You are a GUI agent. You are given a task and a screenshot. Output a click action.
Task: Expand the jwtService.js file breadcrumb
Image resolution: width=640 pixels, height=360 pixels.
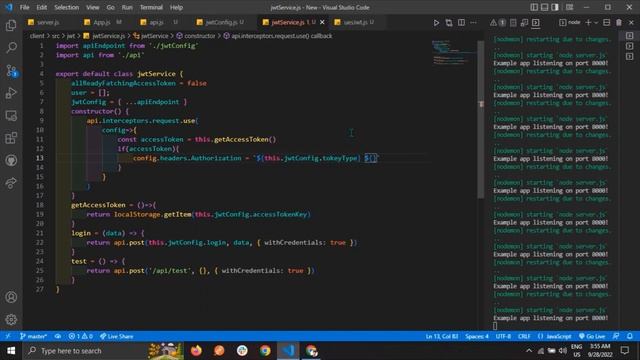point(104,36)
